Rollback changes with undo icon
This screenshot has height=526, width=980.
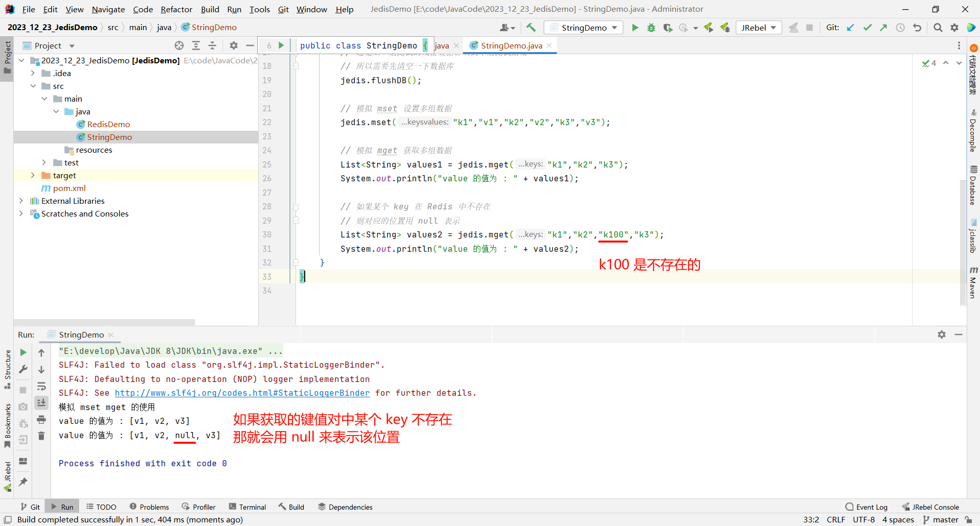(917, 28)
